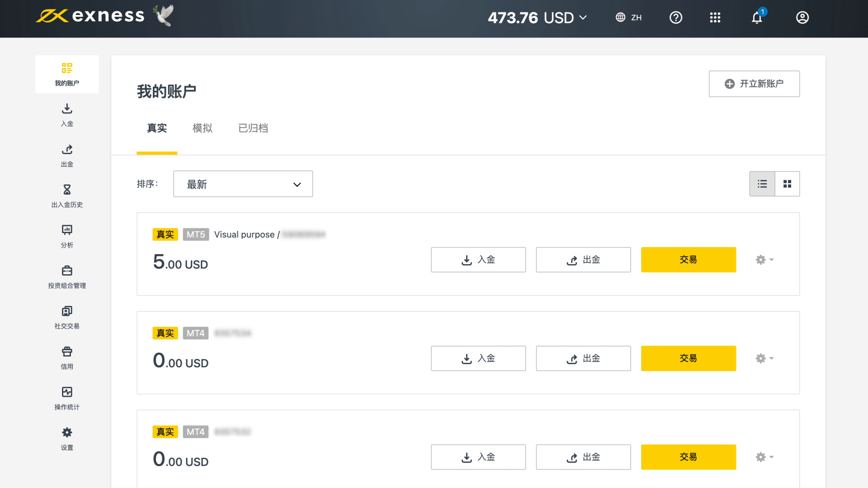Switch to list view layout
The height and width of the screenshot is (488, 868).
pos(762,184)
